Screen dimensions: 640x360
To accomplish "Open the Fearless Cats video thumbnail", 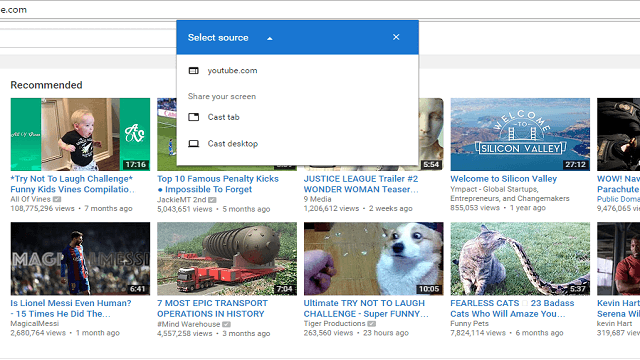I will pyautogui.click(x=520, y=258).
